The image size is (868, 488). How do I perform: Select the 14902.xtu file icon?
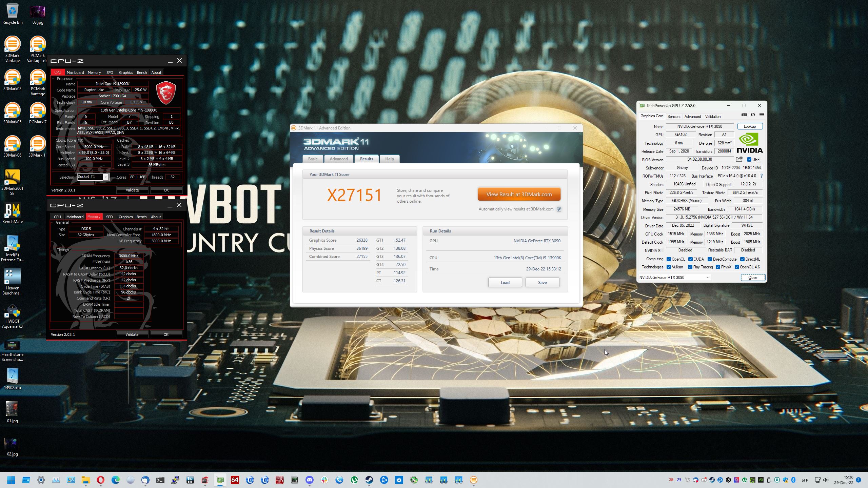point(13,379)
